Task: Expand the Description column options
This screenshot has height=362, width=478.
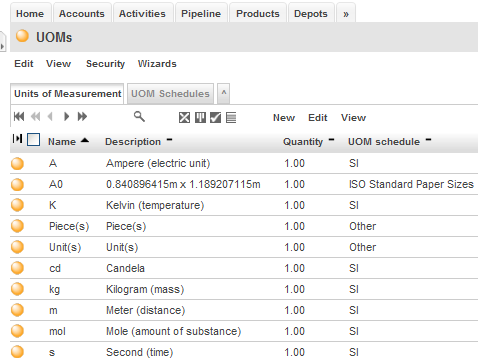Action: [x=169, y=140]
